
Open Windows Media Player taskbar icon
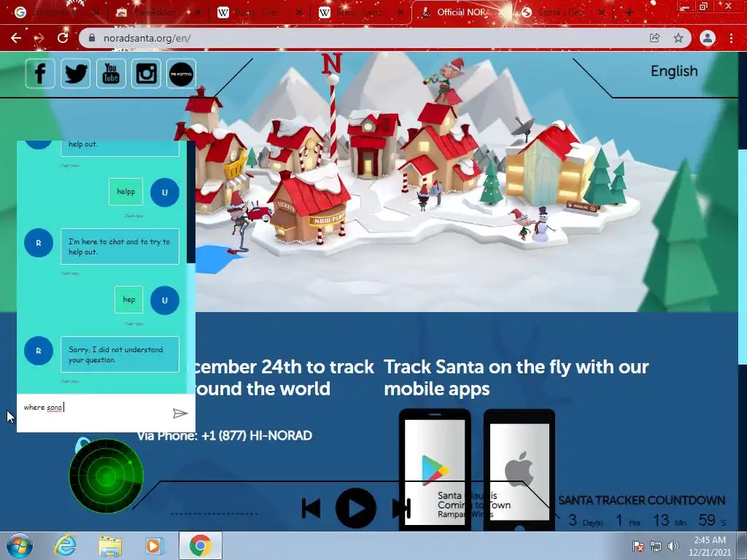(x=154, y=545)
